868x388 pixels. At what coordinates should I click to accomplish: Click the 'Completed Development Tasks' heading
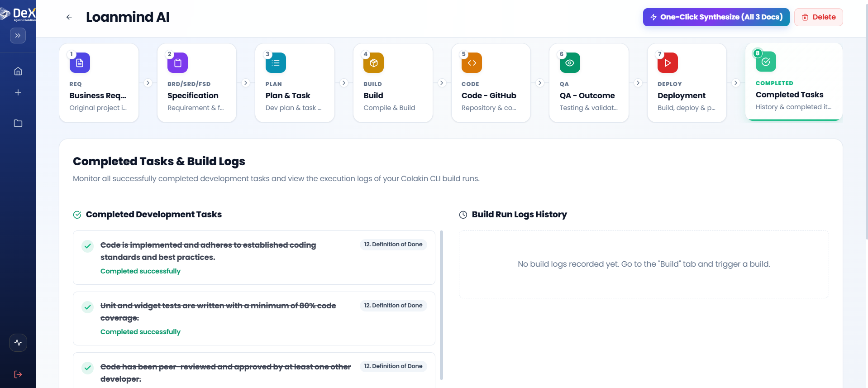pos(154,215)
